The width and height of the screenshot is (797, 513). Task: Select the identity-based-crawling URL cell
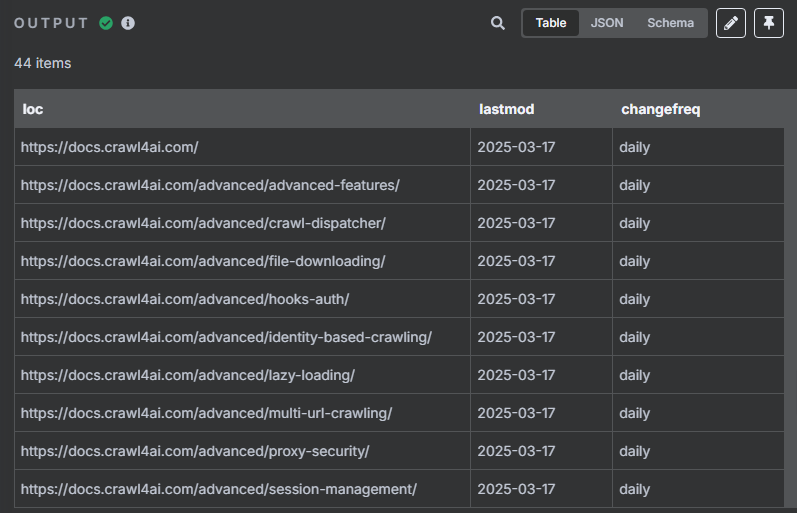pyautogui.click(x=242, y=337)
